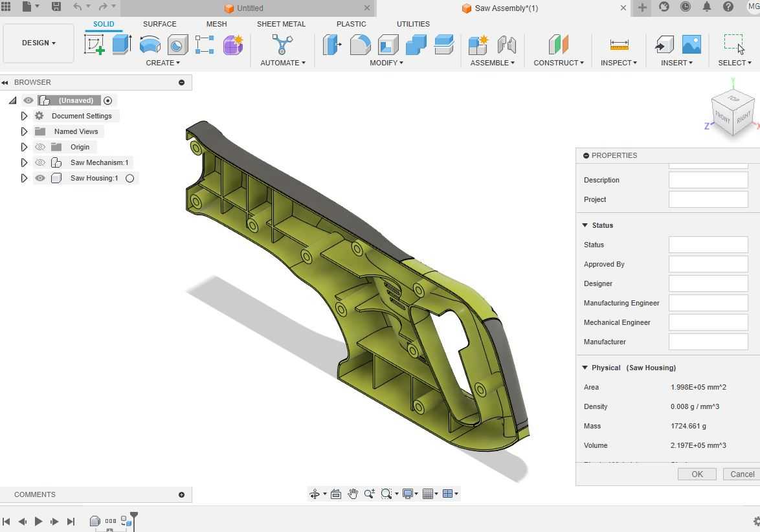This screenshot has height=532, width=760.
Task: Expand Saw Mechanism:1 node
Action: point(24,162)
